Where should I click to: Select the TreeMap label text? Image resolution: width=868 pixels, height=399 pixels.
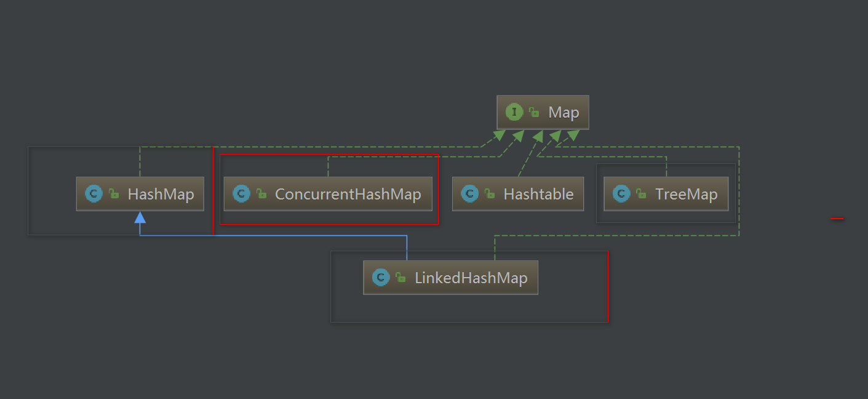tap(686, 195)
